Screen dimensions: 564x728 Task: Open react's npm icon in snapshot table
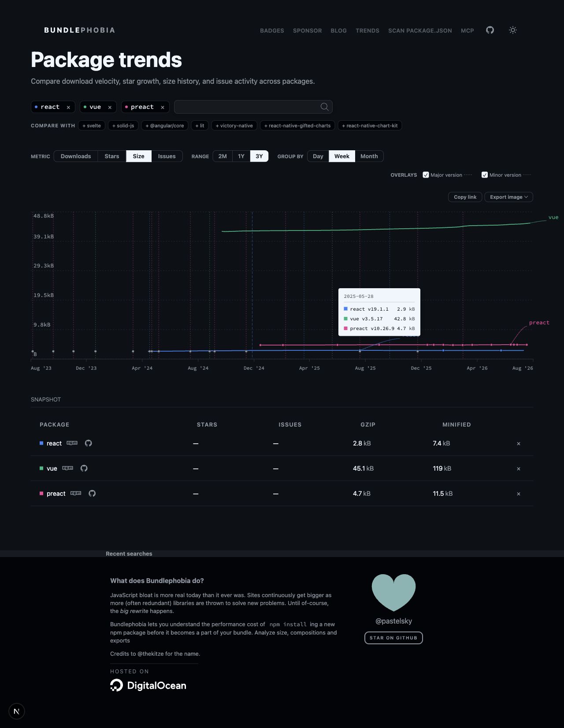(x=72, y=443)
